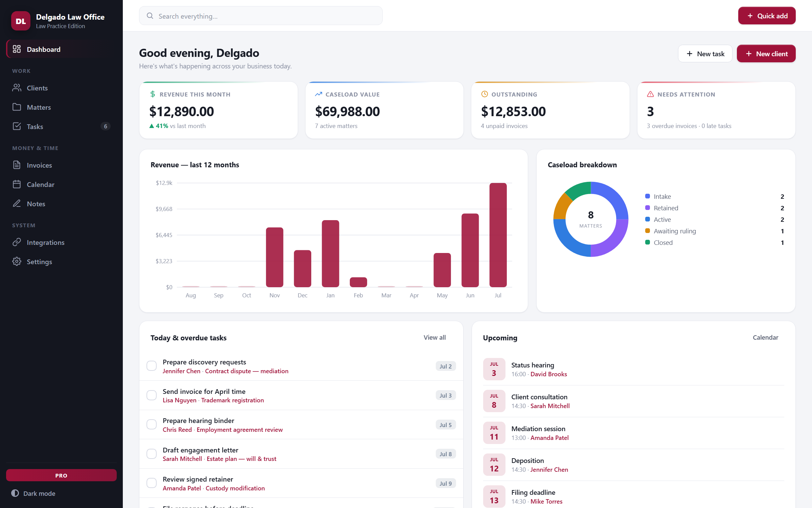The width and height of the screenshot is (812, 508).
Task: Click the Matters folder icon
Action: click(17, 107)
